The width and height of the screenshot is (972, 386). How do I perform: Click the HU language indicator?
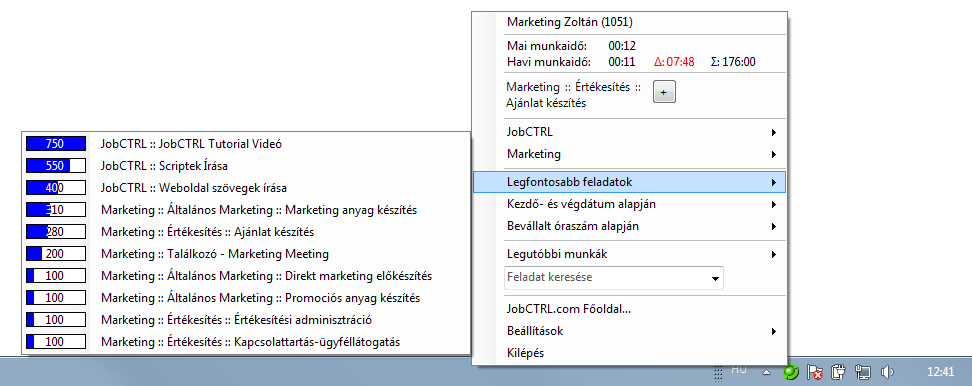click(738, 369)
